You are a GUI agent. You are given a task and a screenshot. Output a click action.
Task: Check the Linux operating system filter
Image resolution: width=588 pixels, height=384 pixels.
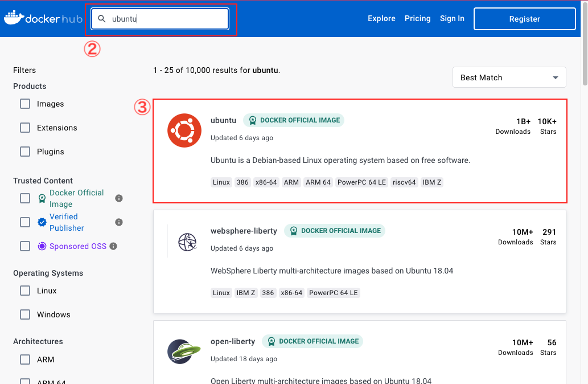pos(25,291)
